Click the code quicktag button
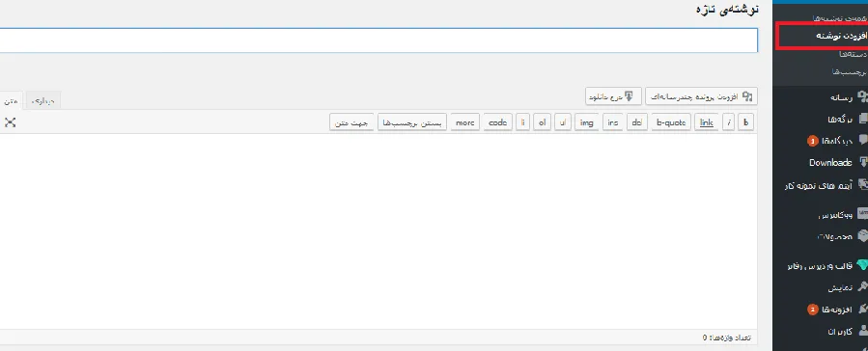 497,122
